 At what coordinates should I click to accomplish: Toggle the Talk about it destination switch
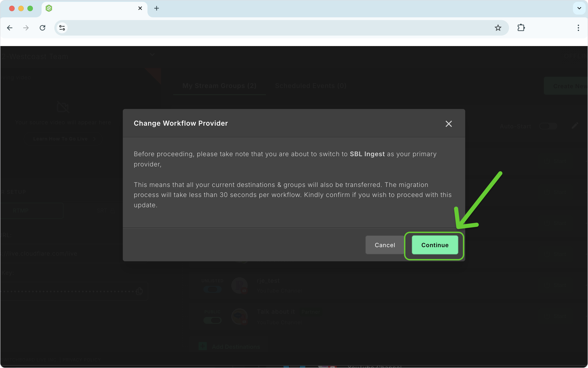(x=213, y=320)
